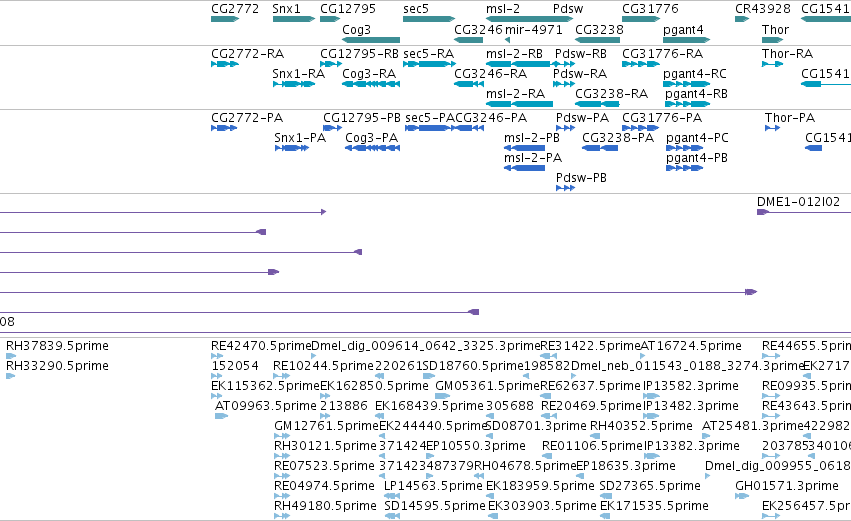
Task: Click the Cog3 gene label
Action: coord(356,29)
